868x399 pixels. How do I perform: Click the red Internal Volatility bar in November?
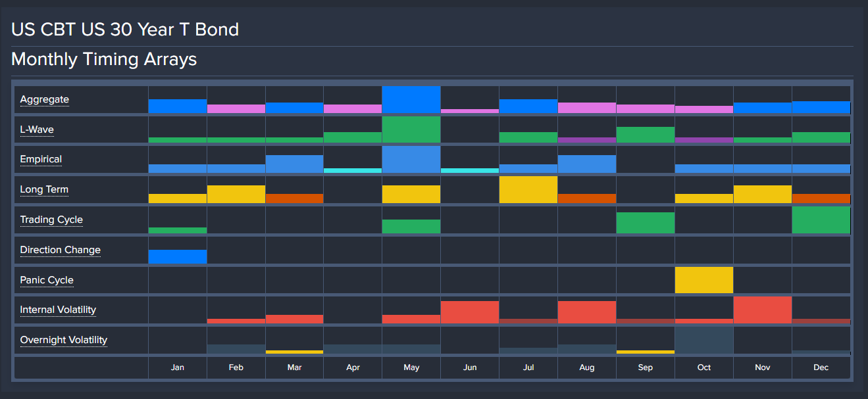click(x=762, y=310)
